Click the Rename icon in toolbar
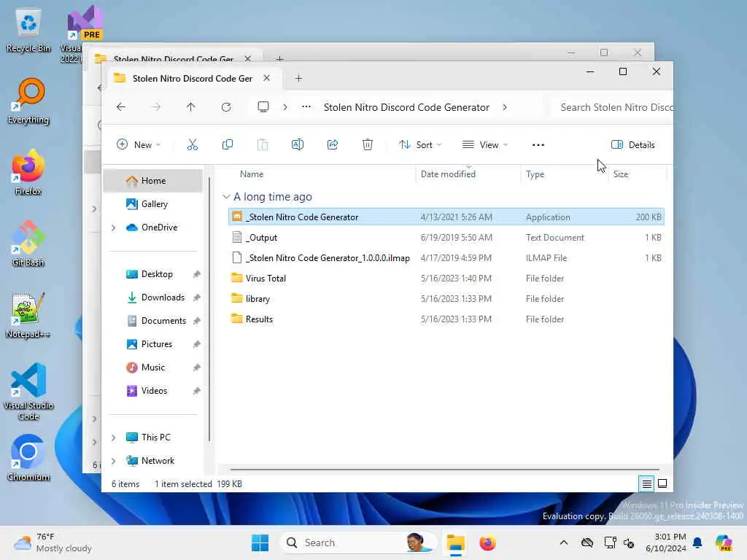 click(298, 145)
